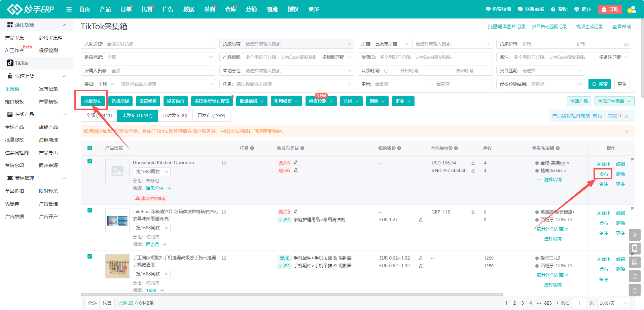Close the Temu image loading notice

point(627,132)
